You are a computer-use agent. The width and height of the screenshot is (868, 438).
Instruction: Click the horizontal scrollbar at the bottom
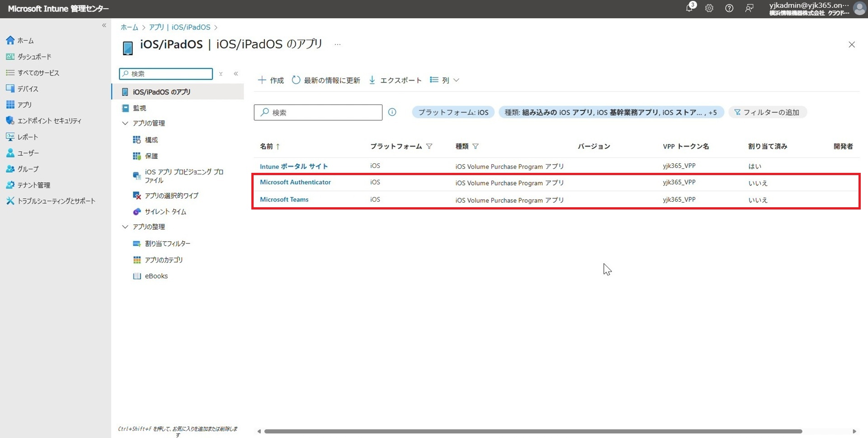[533, 431]
